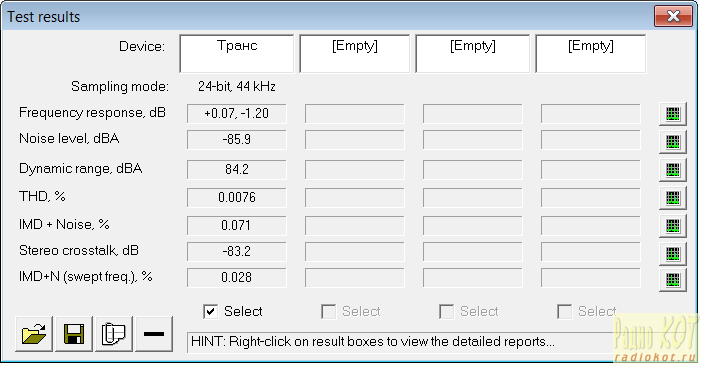
Task: Click the -85.9 noise level result box
Action: pyautogui.click(x=236, y=140)
